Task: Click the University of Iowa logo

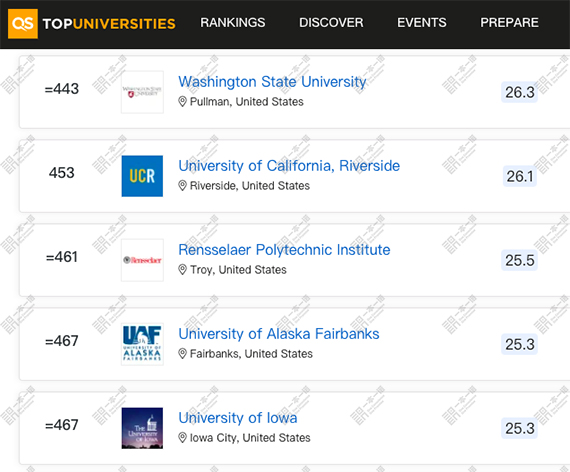Action: (142, 428)
